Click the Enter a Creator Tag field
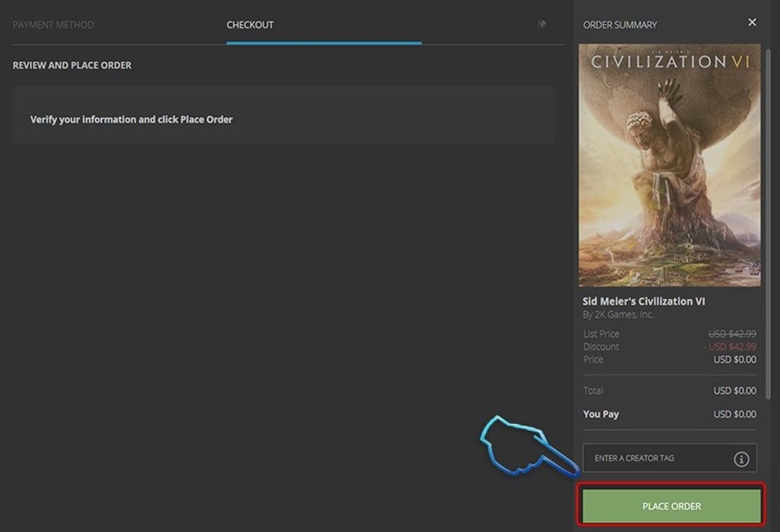Viewport: 780px width, 532px height. (x=669, y=458)
